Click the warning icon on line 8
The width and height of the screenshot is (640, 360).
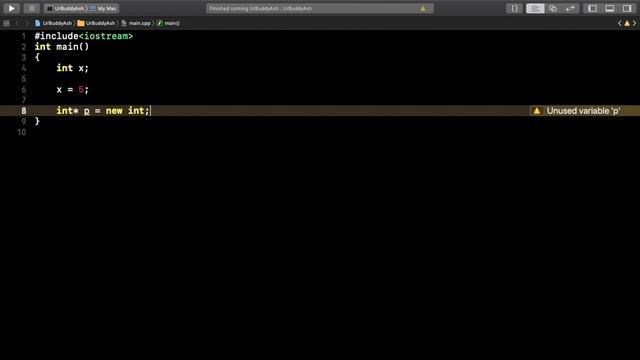tap(537, 111)
